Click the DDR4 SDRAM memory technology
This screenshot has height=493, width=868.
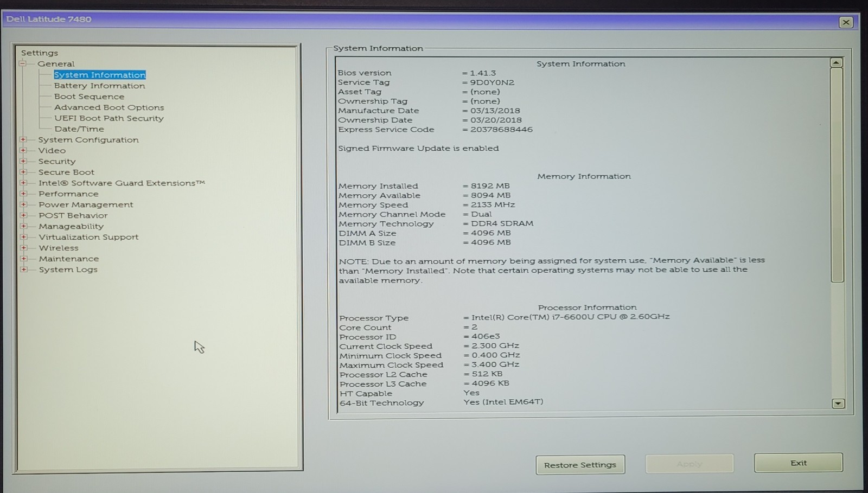502,223
